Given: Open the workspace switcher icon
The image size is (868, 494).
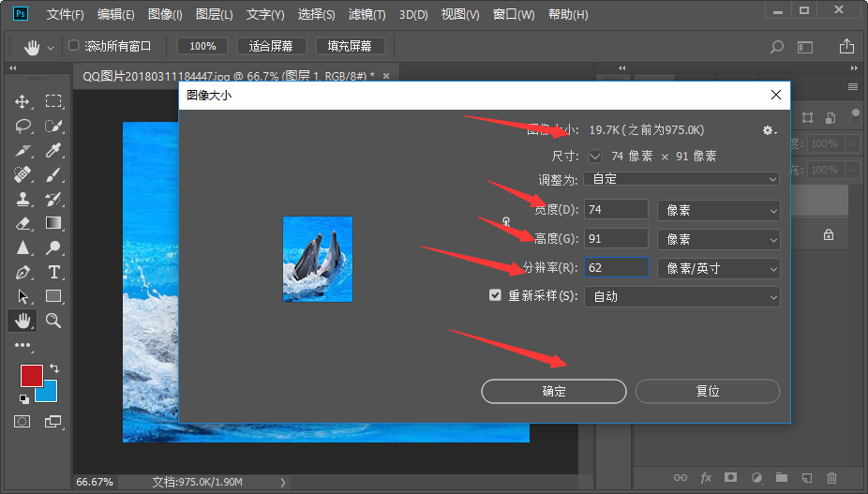Looking at the screenshot, I should (x=805, y=48).
